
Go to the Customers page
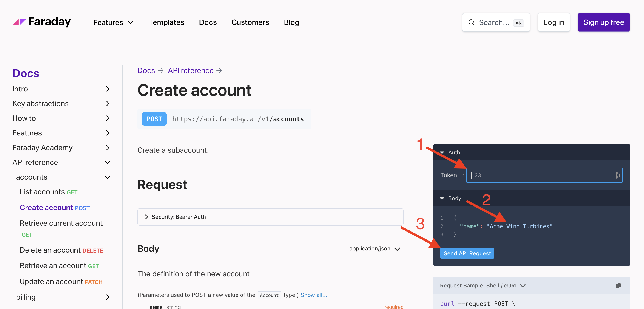(x=250, y=22)
